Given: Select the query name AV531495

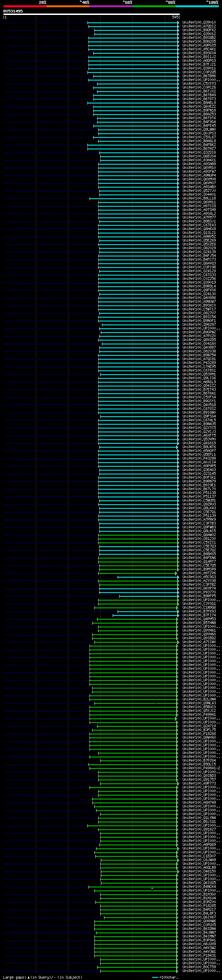Looking at the screenshot, I should coord(13,11).
